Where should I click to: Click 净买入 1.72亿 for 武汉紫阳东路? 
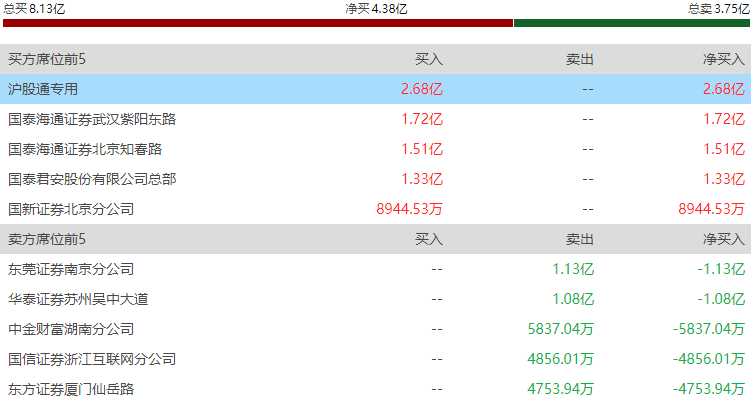(x=724, y=119)
